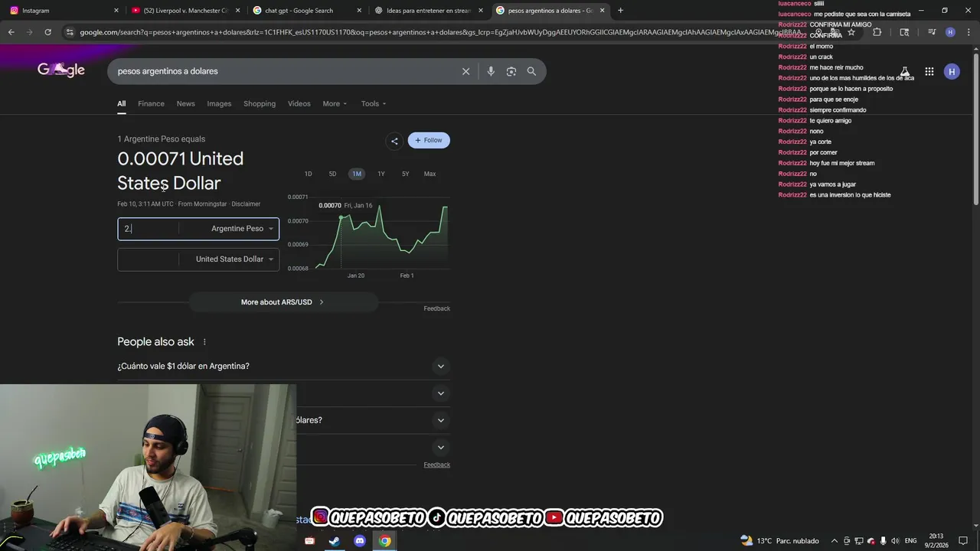
Task: Open the weather widget 13°C
Action: [779, 541]
